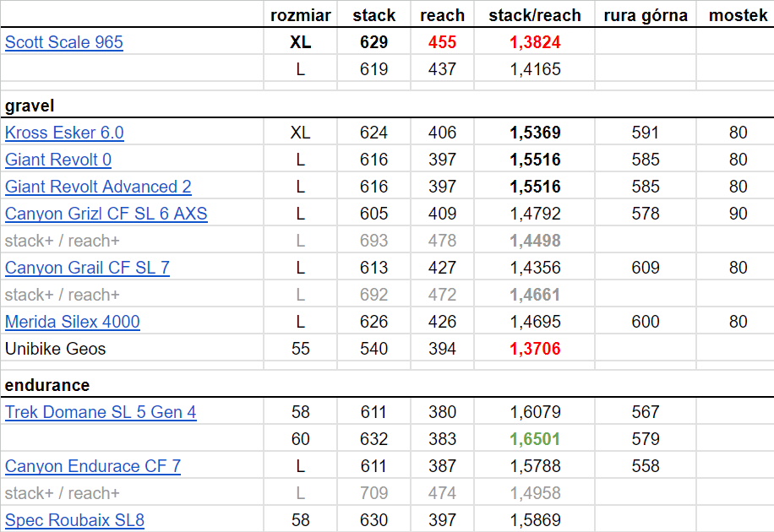Image resolution: width=774 pixels, height=532 pixels.
Task: Select the green 1,6501 ratio cell
Action: coord(535,439)
